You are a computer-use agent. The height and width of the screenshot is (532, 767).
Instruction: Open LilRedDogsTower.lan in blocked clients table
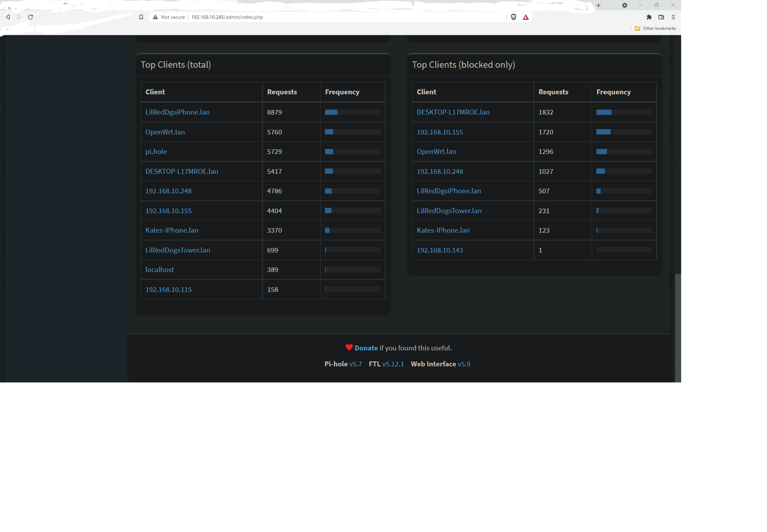(x=449, y=211)
